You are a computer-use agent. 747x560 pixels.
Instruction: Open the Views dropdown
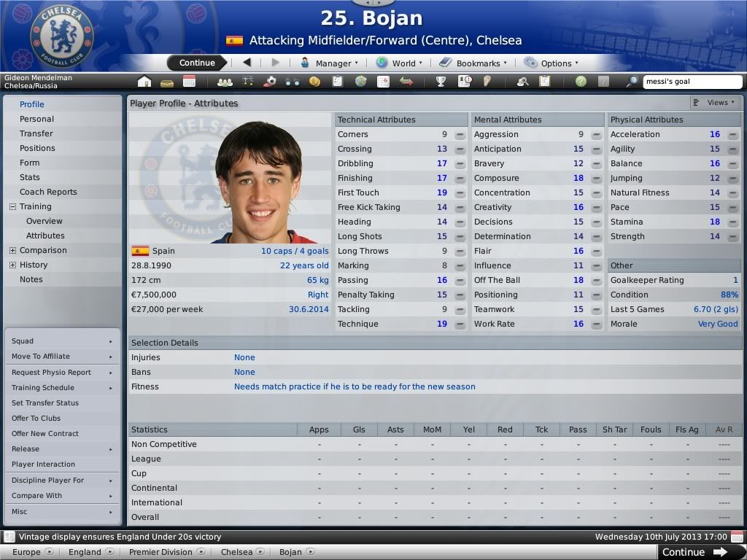714,102
